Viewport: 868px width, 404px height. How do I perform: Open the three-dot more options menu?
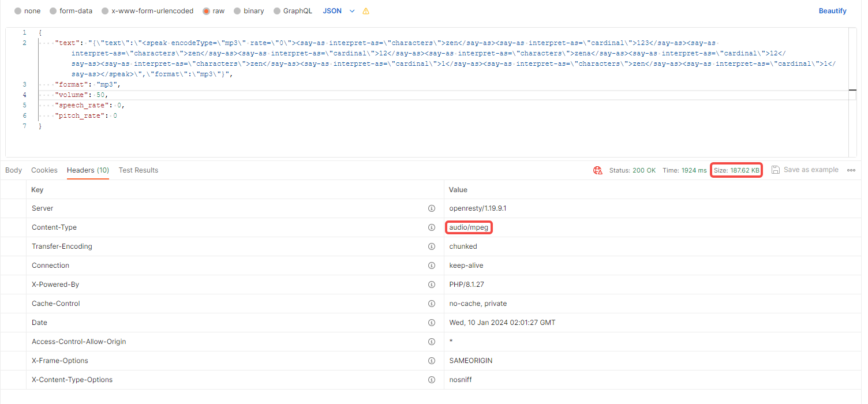tap(851, 170)
